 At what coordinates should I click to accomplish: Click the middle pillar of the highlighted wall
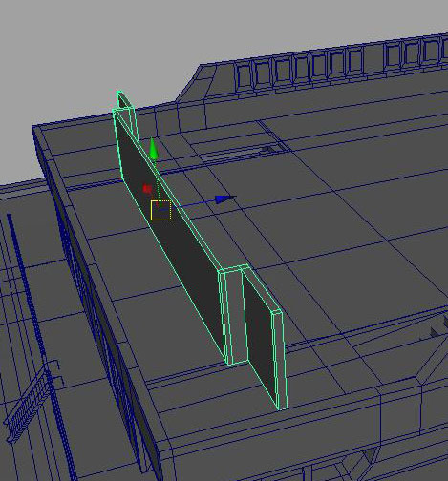coord(234,315)
